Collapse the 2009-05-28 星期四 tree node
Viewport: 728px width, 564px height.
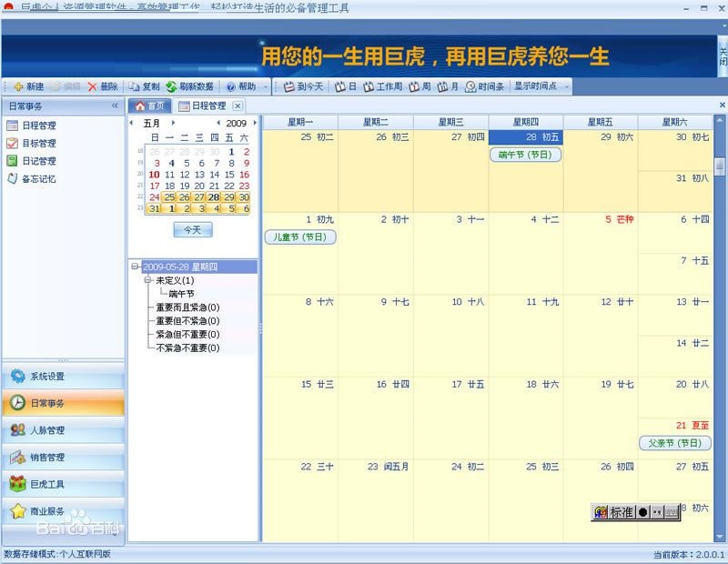tap(135, 267)
